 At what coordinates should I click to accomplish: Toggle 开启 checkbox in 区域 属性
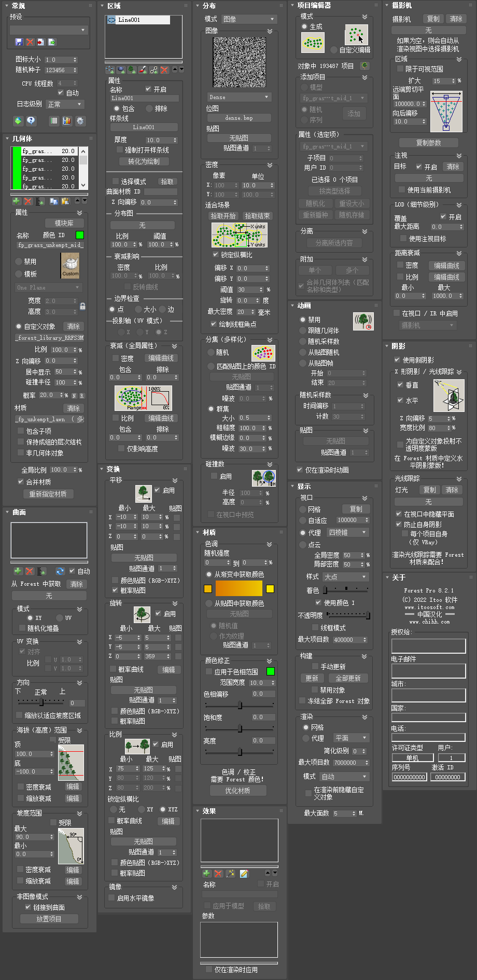pyautogui.click(x=148, y=89)
